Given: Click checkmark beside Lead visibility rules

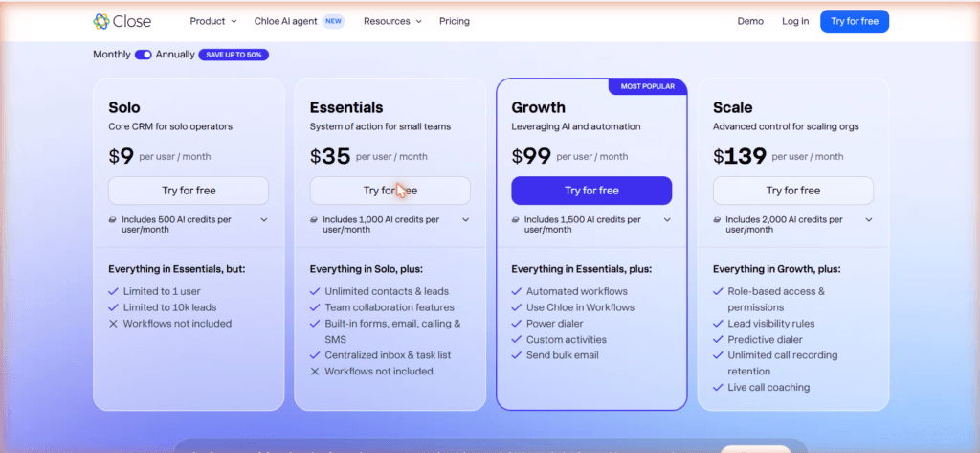Looking at the screenshot, I should click(718, 324).
